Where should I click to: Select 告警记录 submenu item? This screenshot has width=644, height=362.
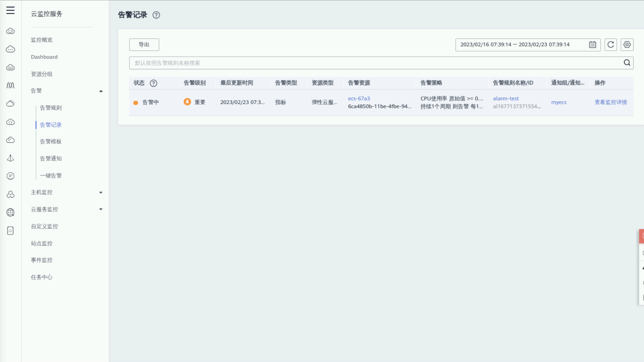[51, 125]
